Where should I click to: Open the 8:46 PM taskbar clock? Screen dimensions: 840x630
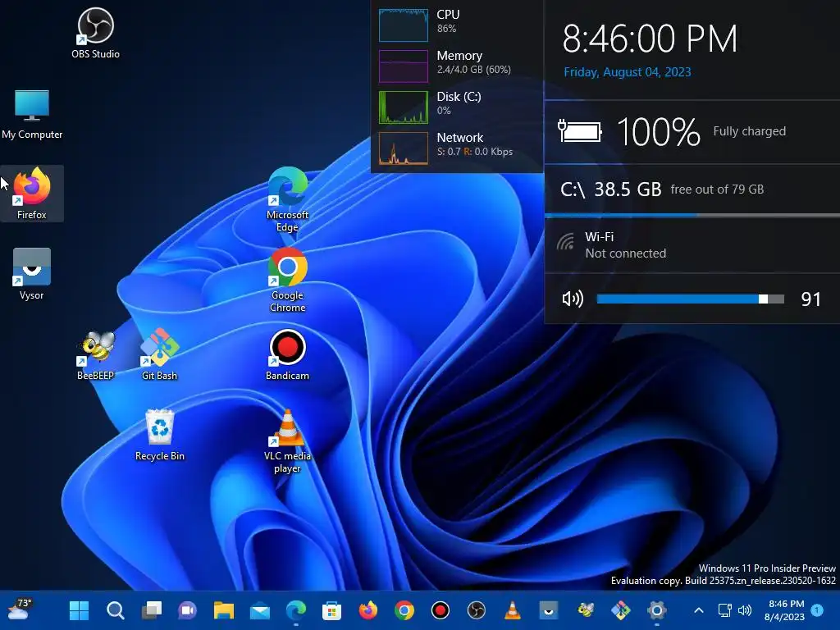786,610
